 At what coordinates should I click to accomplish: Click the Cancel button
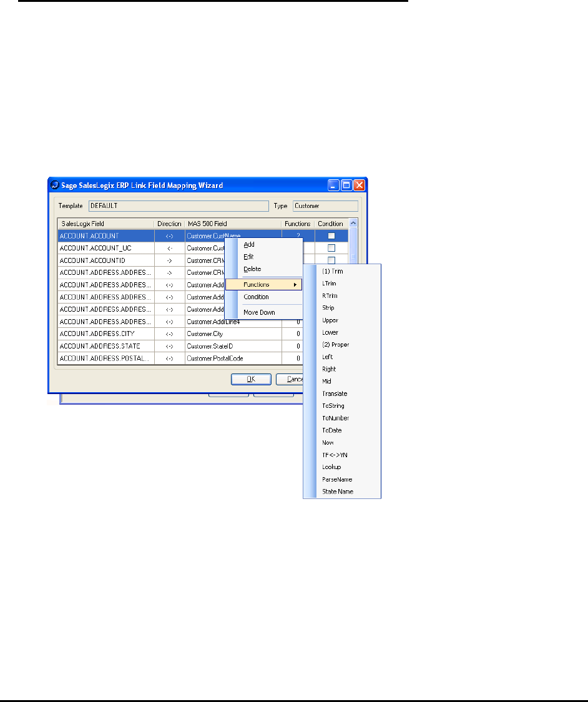pyautogui.click(x=290, y=379)
